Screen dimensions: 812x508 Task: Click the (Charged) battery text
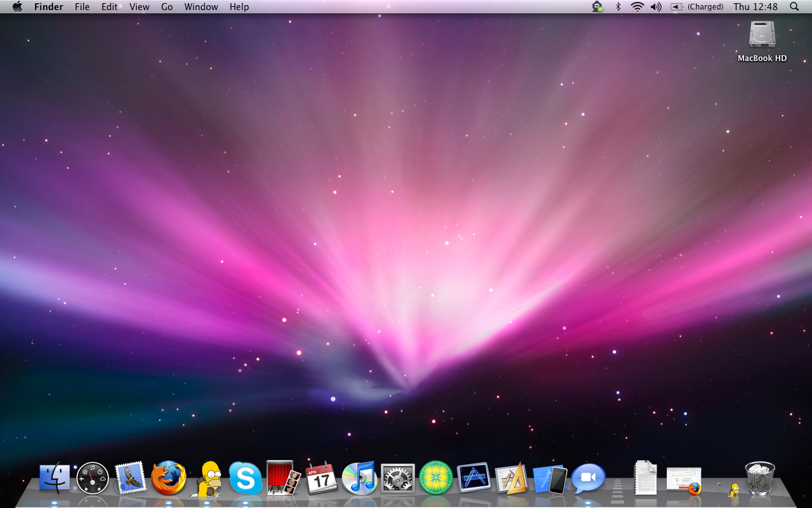pyautogui.click(x=705, y=7)
